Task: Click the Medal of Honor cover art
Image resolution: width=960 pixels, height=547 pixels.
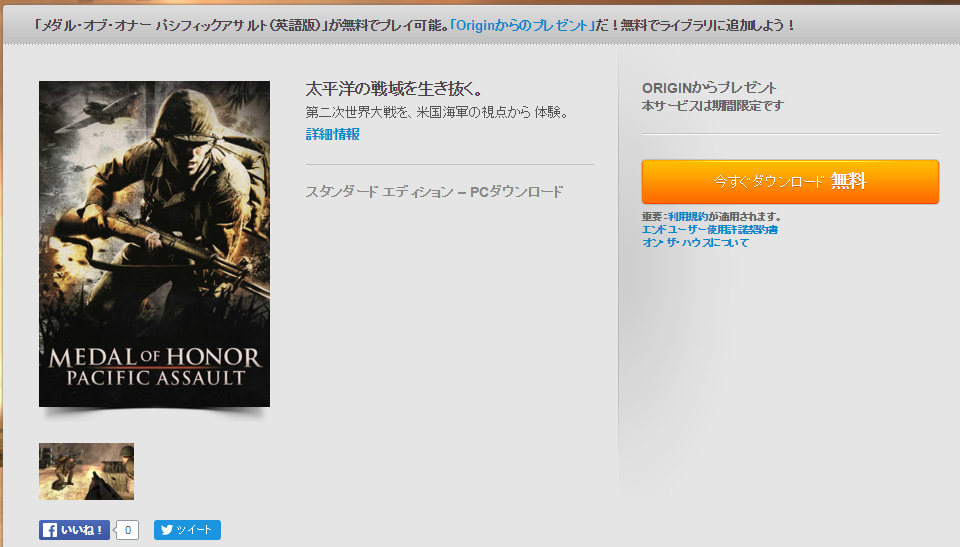Action: [x=154, y=244]
